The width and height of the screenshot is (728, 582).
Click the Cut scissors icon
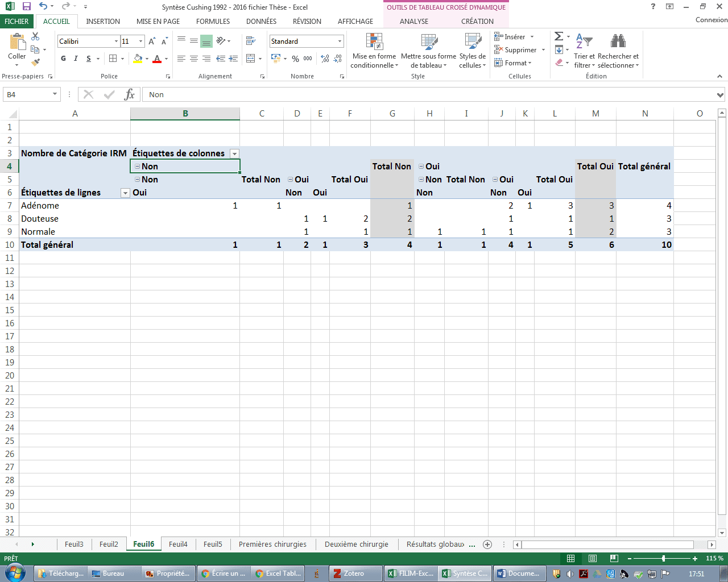pos(36,37)
